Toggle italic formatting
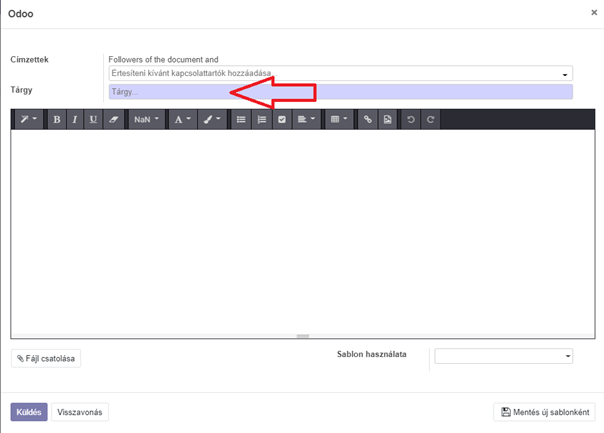604x433 pixels. pyautogui.click(x=75, y=119)
